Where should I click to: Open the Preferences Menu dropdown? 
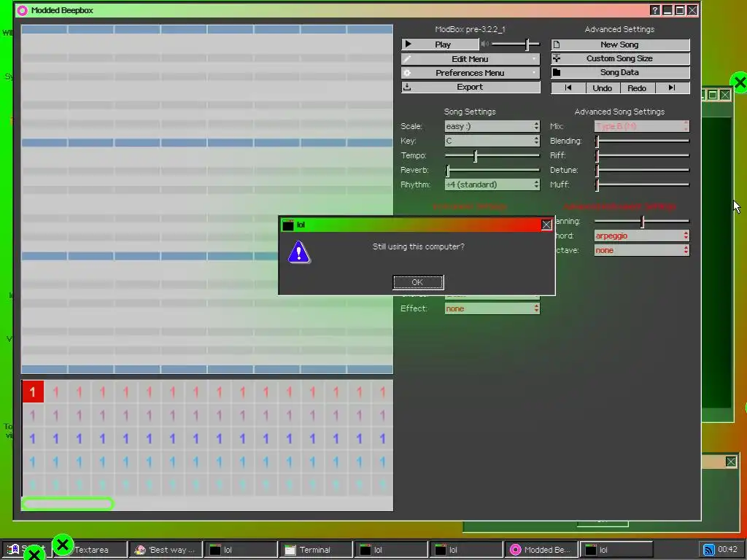[x=471, y=73]
